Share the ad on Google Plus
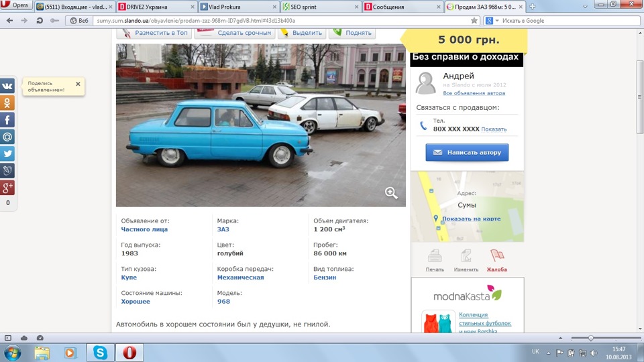Viewport: 644px width, 362px height. click(7, 188)
